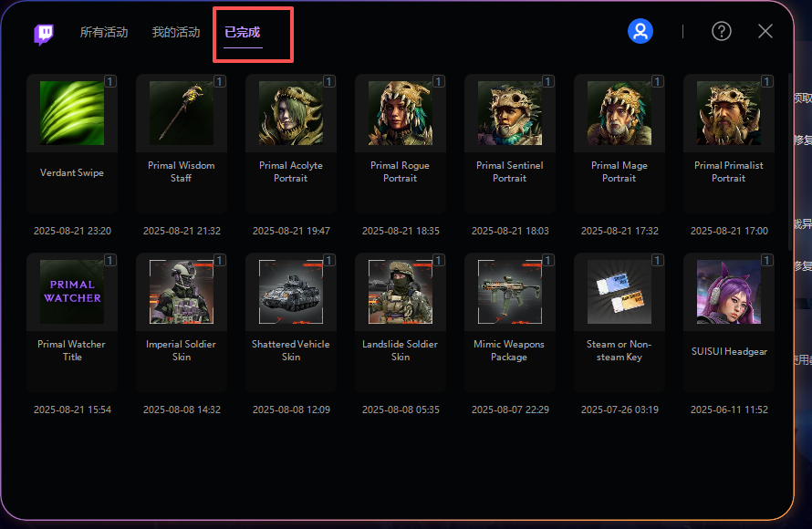Click the date 2025-08-21 19:47

(291, 231)
